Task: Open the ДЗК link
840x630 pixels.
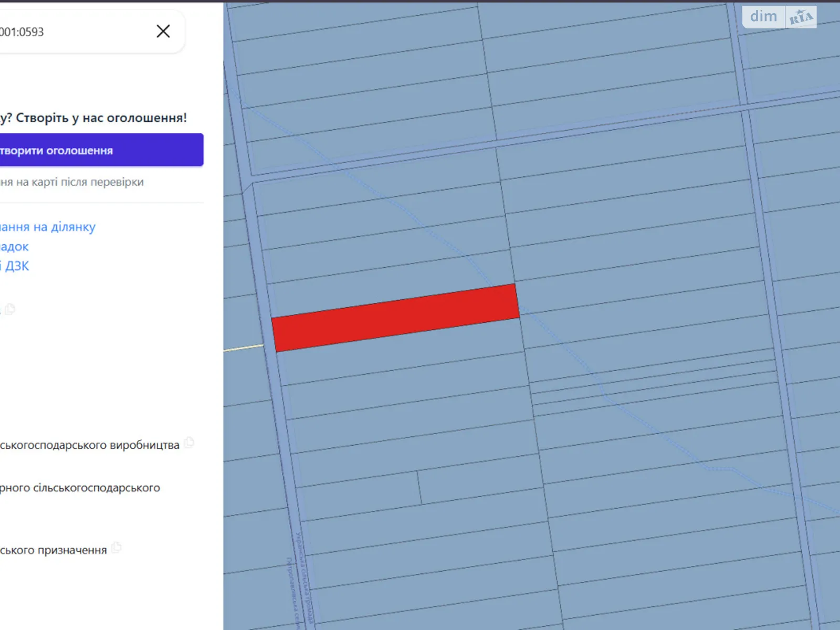Action: pyautogui.click(x=16, y=266)
